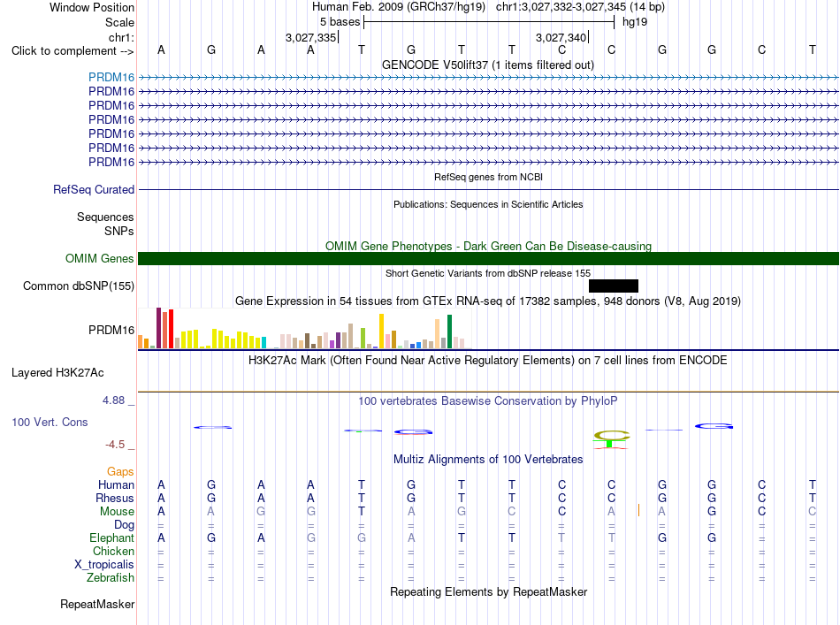Click the "RefSeq genes from NCBI" track title

[x=488, y=177]
